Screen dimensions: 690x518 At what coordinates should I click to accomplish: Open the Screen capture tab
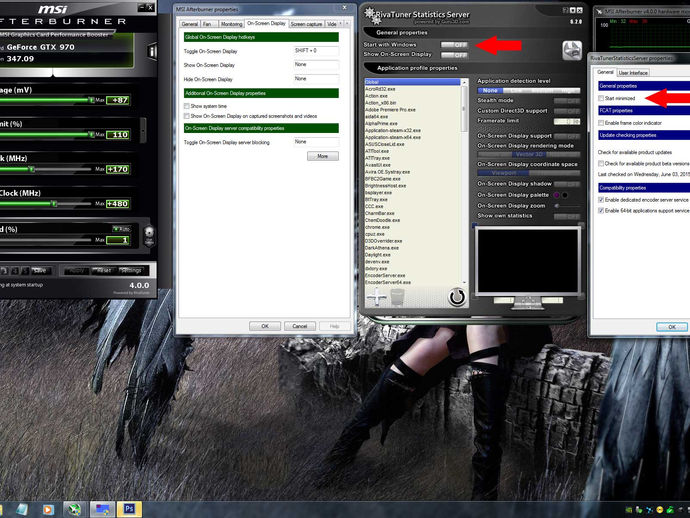click(x=306, y=24)
